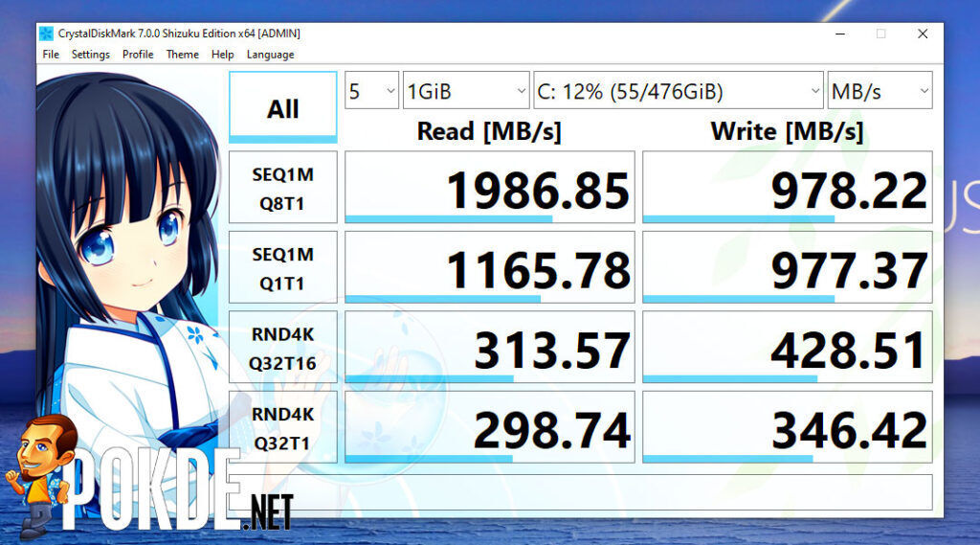Open the Theme menu

click(x=183, y=55)
